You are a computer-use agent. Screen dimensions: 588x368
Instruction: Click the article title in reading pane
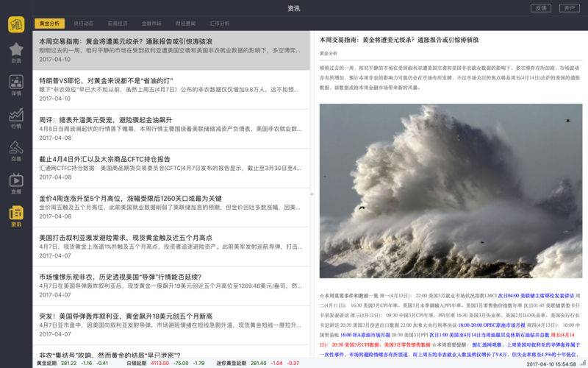coord(399,40)
